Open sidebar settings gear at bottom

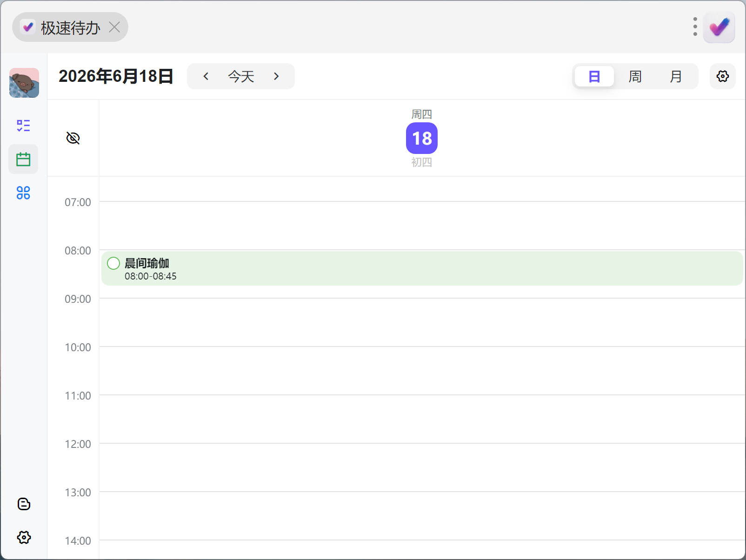click(x=24, y=537)
